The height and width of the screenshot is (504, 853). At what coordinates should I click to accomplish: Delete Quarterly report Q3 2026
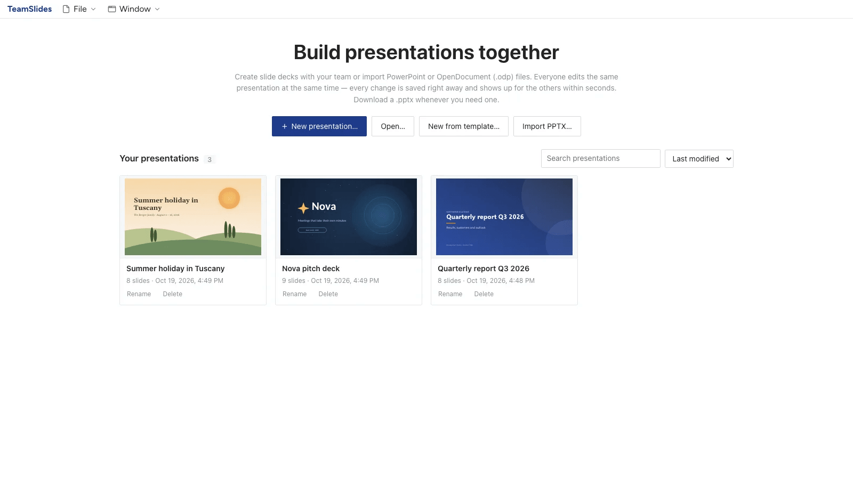[484, 294]
